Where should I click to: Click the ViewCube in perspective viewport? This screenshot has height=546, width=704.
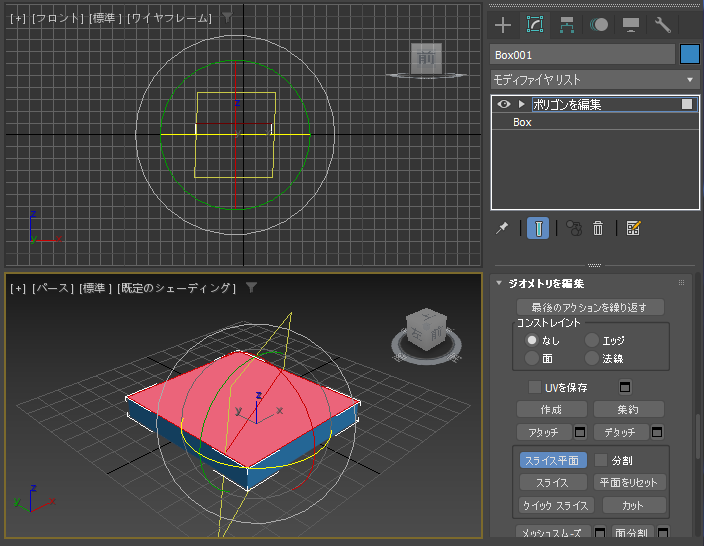426,329
